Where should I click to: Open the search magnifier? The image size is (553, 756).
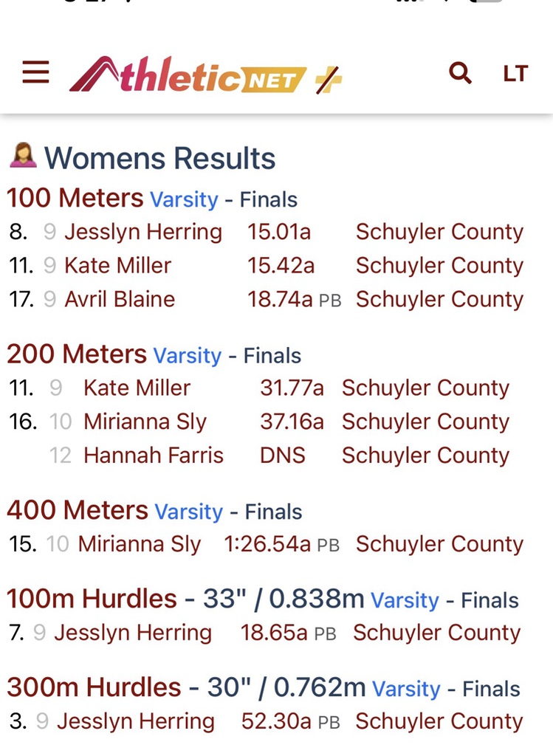(460, 72)
